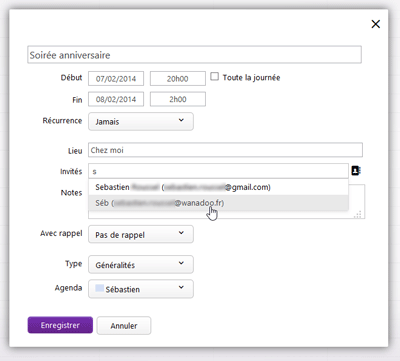Click the Enregistrer button
The height and width of the screenshot is (361, 400).
point(60,325)
